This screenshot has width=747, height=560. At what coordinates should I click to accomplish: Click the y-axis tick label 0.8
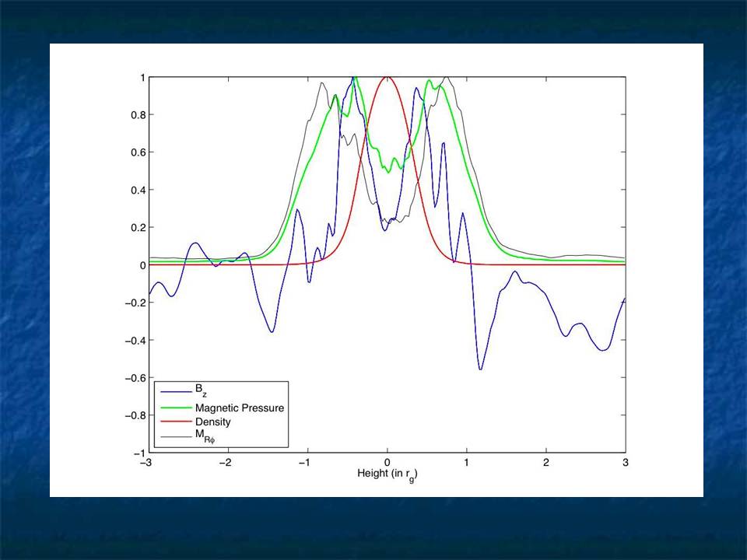tap(136, 115)
